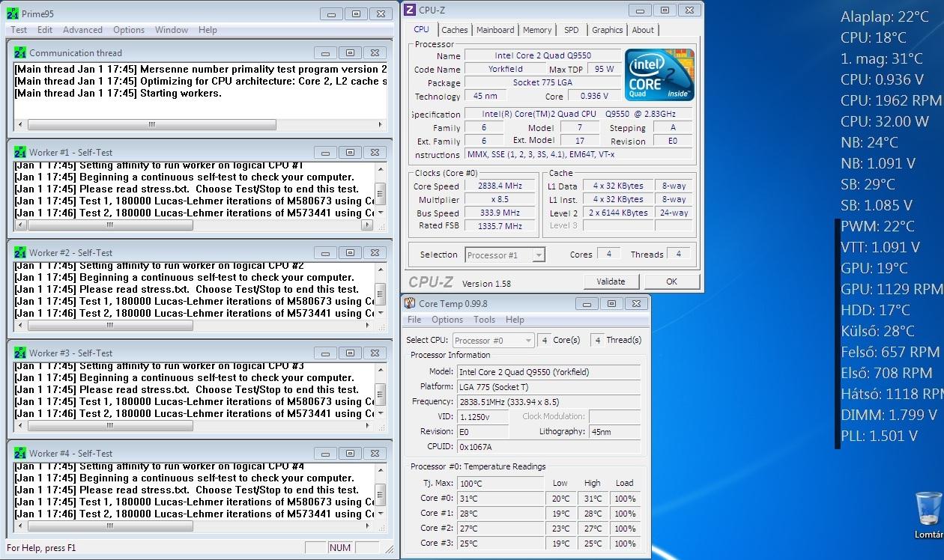
Task: Click the empty Clock Modulation field
Action: tap(614, 416)
